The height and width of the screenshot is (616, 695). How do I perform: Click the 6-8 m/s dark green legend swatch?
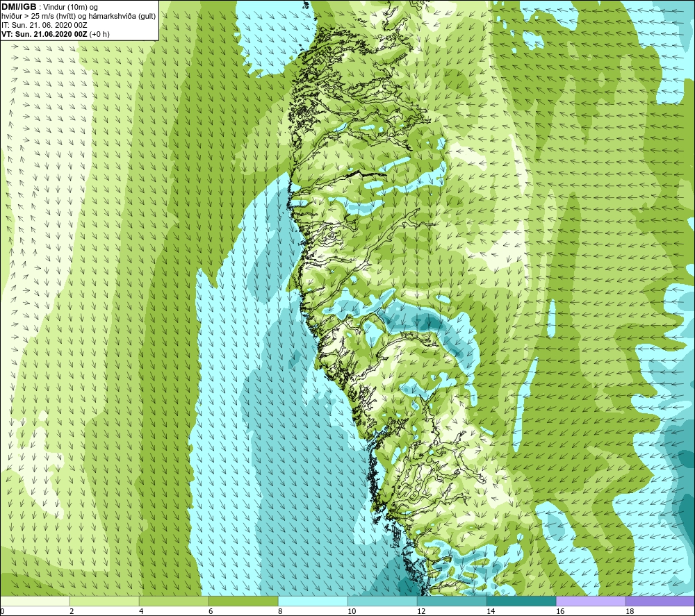pos(243,601)
